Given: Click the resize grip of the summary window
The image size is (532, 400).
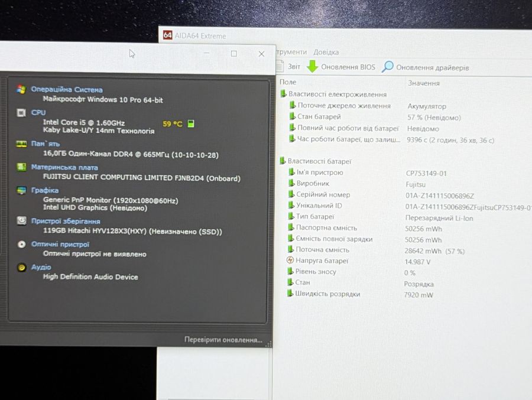Looking at the screenshot, I should click(x=269, y=344).
